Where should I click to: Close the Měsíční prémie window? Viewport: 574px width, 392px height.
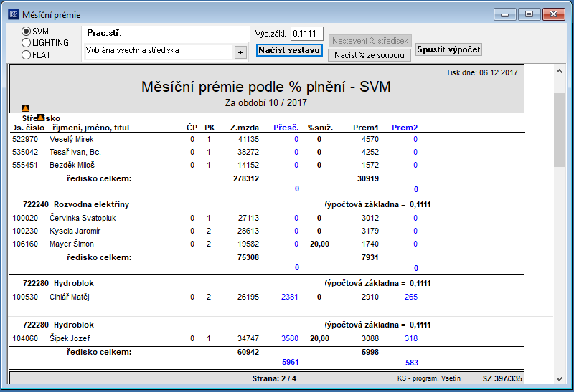(x=553, y=14)
